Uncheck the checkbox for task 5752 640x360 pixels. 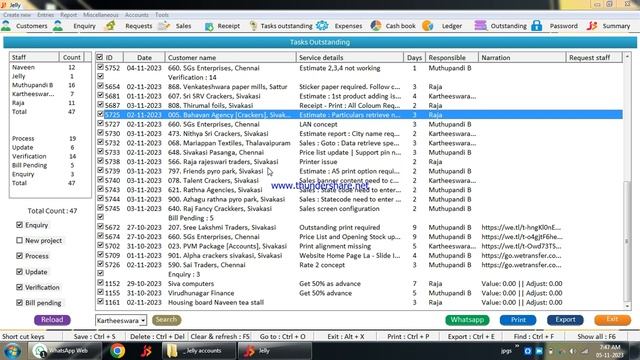100,67
